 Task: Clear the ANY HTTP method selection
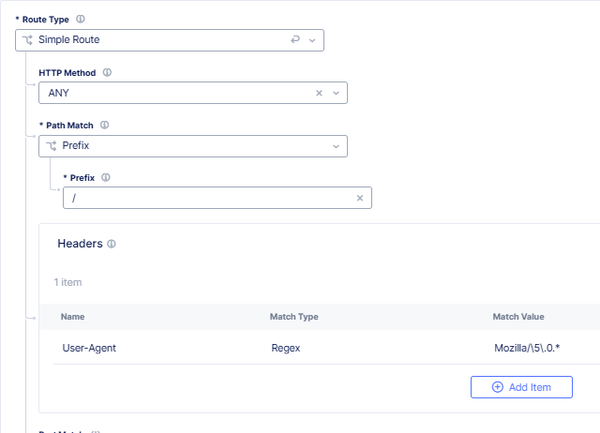tap(319, 93)
